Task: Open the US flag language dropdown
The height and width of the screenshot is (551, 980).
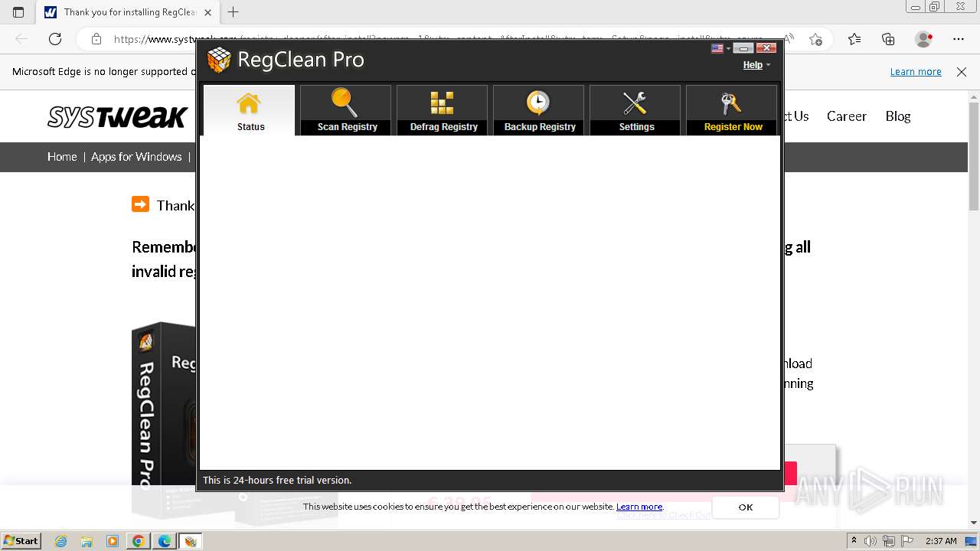Action: click(x=720, y=48)
